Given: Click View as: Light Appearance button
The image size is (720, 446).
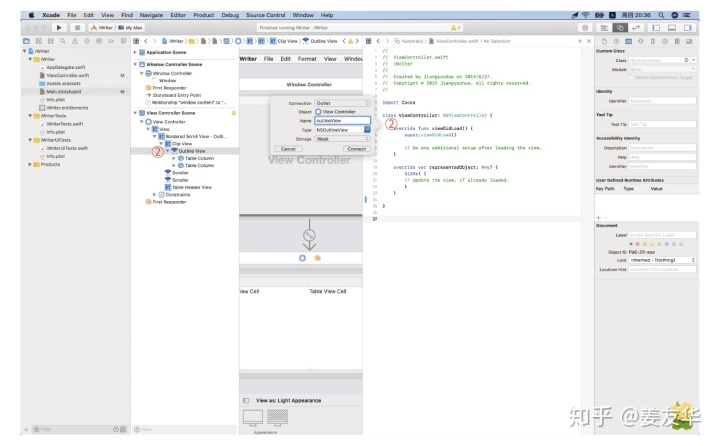Looking at the screenshot, I should pyautogui.click(x=288, y=401).
